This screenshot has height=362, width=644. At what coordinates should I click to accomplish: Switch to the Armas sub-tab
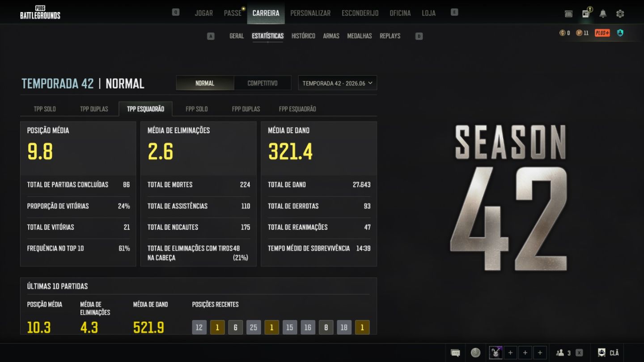(331, 36)
